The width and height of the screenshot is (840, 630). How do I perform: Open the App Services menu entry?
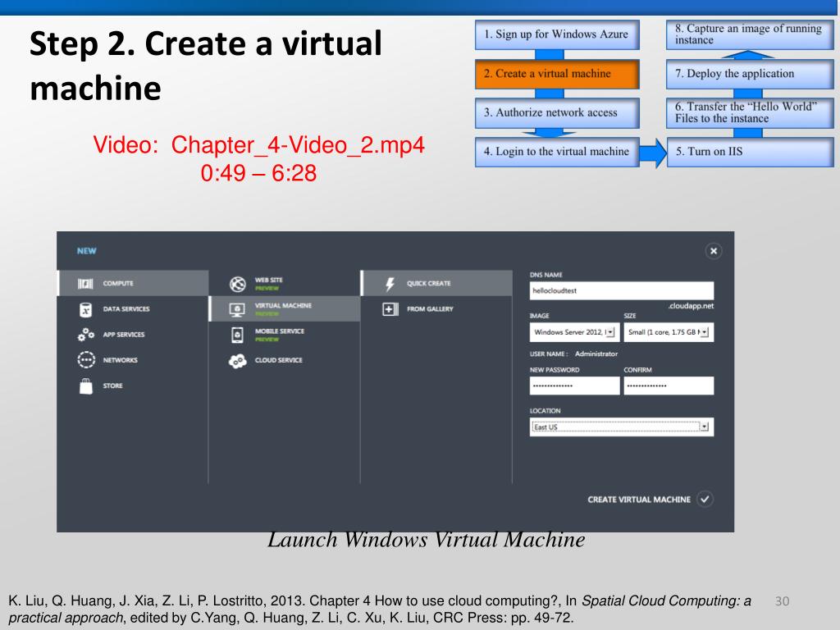pos(133,335)
